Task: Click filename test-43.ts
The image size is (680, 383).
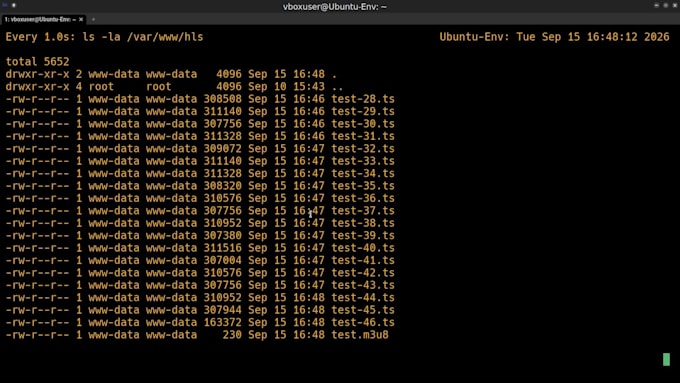Action: (363, 285)
